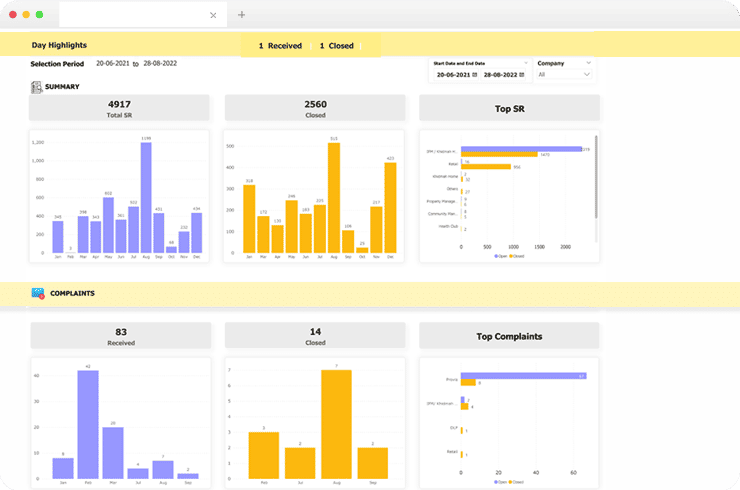Expand the Start Date and End Date chevron
Viewport: 740px width, 490px height.
coord(524,63)
